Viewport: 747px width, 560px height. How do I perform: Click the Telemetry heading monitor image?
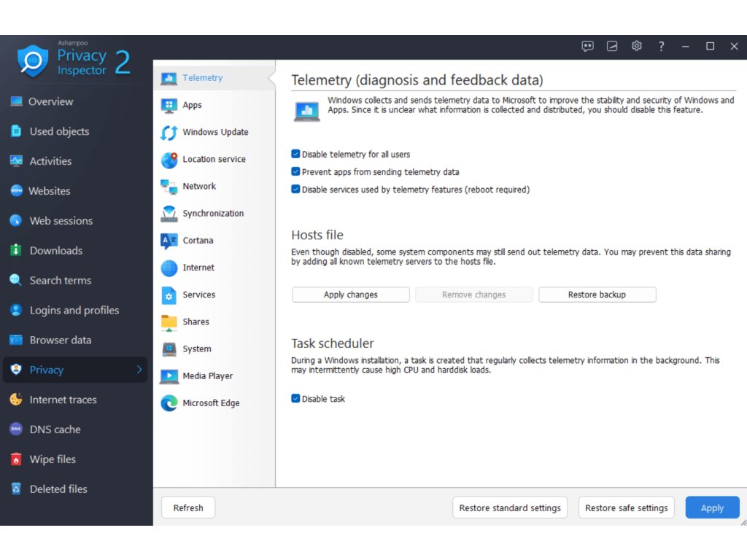307,112
